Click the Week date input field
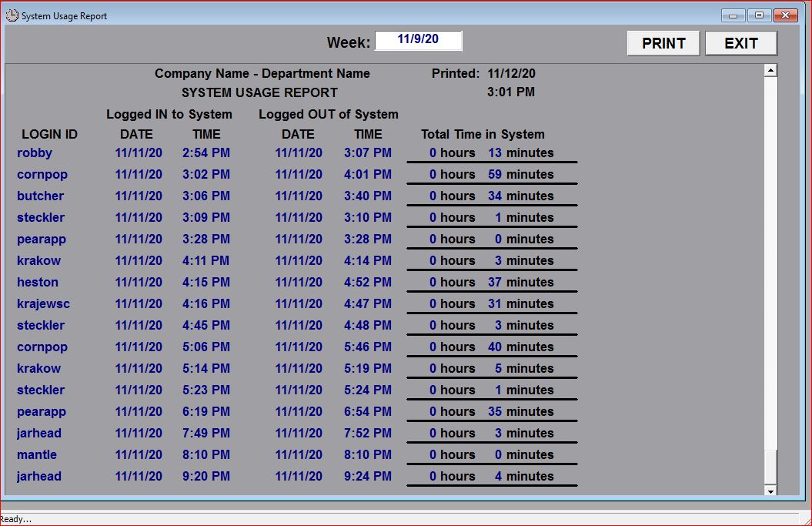 coord(418,41)
